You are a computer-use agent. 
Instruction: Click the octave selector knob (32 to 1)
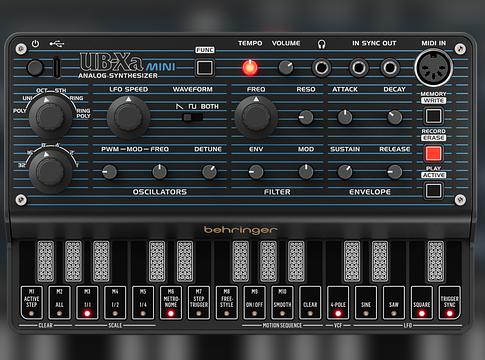point(50,172)
